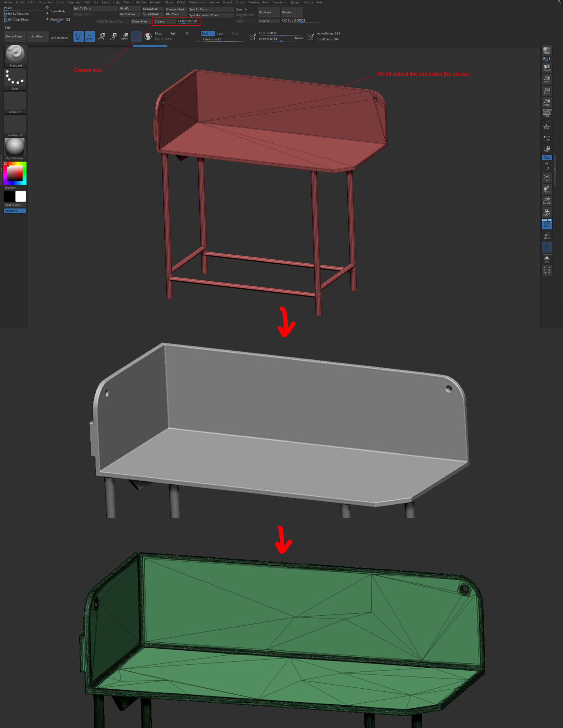Open the Zplugin menu
Image resolution: width=563 pixels, height=728 pixels.
295,2
